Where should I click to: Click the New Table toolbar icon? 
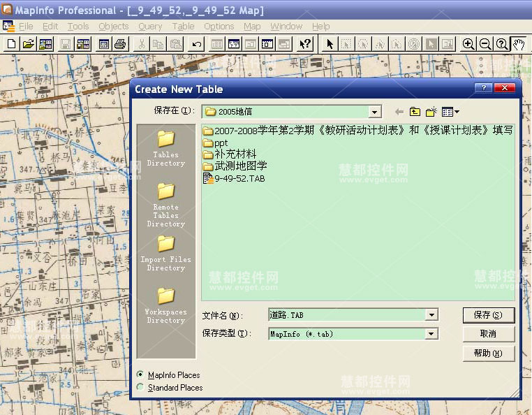tap(12, 44)
